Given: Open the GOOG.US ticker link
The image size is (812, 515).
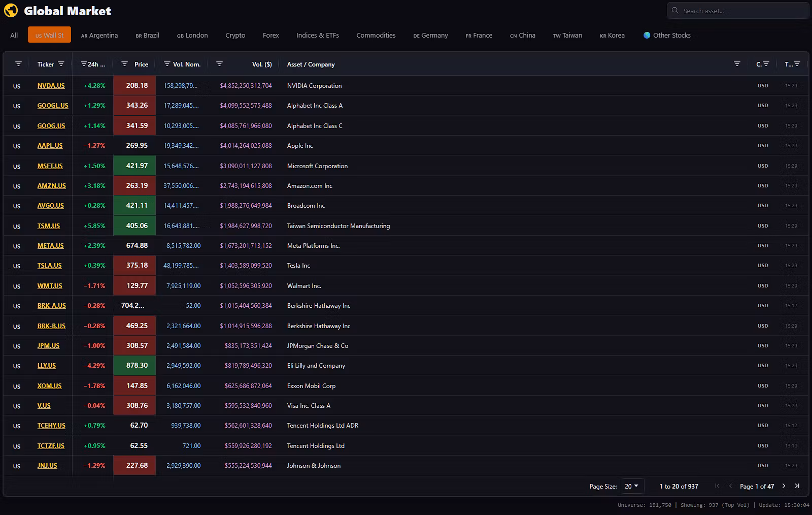Looking at the screenshot, I should (x=51, y=126).
